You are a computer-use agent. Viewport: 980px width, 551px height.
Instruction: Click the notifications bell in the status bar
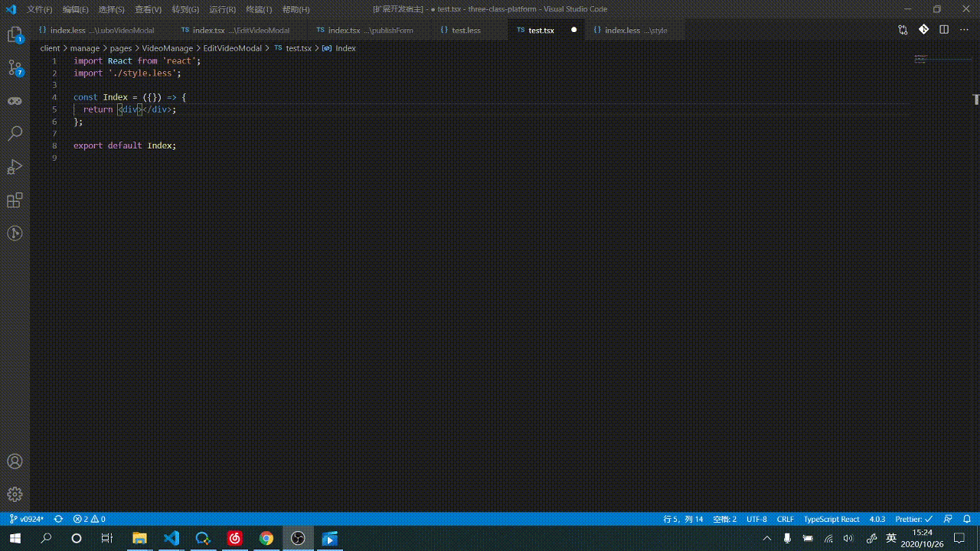point(967,519)
